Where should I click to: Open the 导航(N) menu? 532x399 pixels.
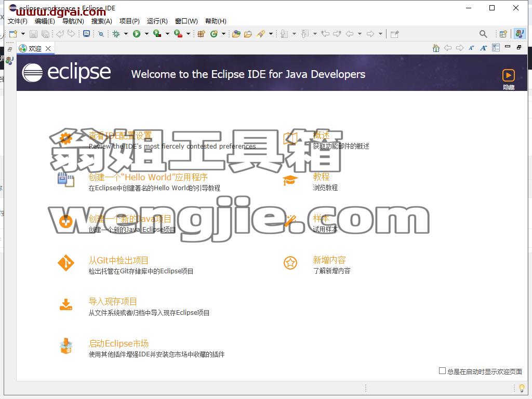[x=73, y=21]
